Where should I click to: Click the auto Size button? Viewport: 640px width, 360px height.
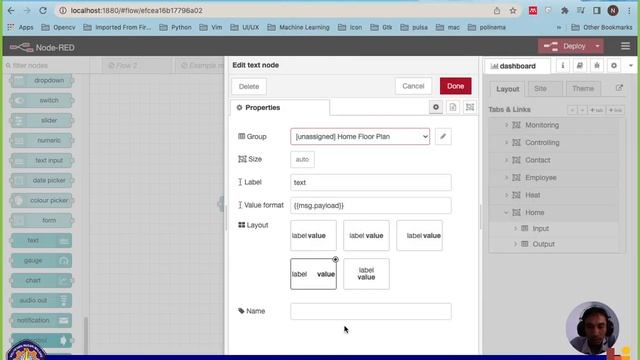[x=302, y=159]
